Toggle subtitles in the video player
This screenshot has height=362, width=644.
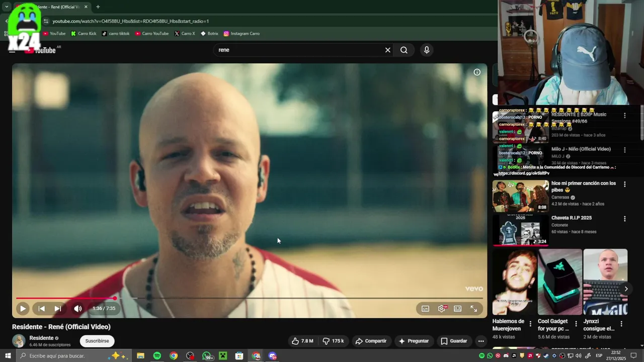pyautogui.click(x=426, y=309)
